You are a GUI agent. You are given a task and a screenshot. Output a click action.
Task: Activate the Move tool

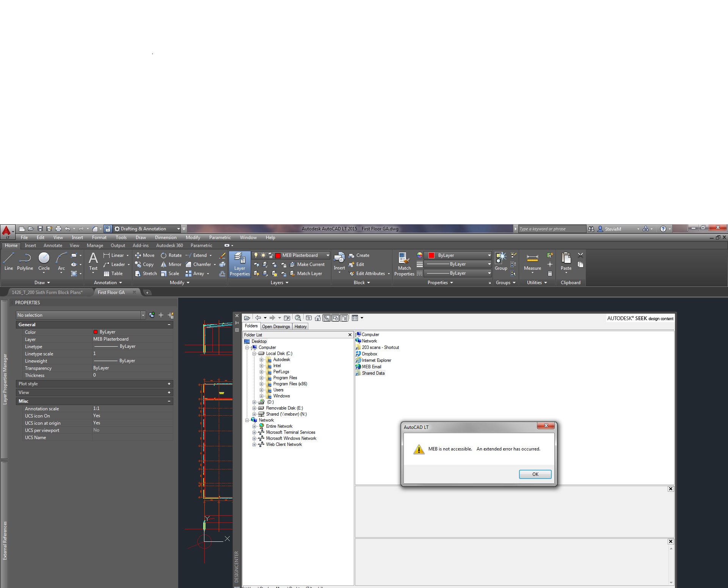coord(145,255)
